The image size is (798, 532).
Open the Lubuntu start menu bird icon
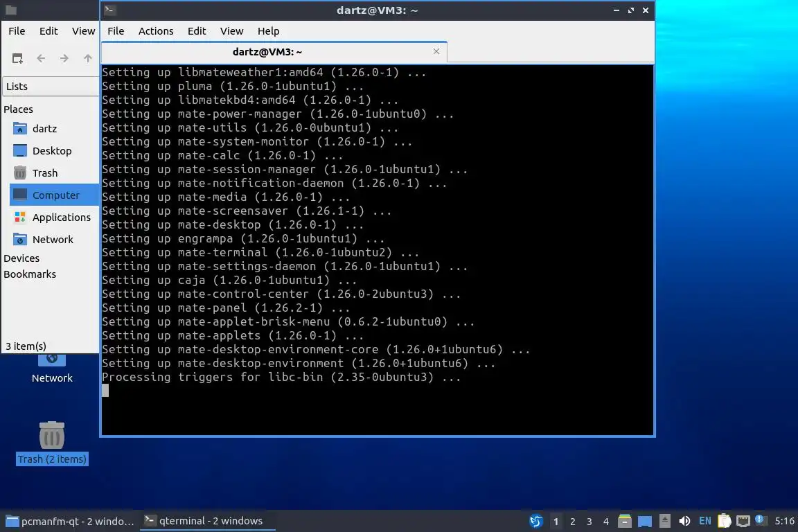point(536,521)
